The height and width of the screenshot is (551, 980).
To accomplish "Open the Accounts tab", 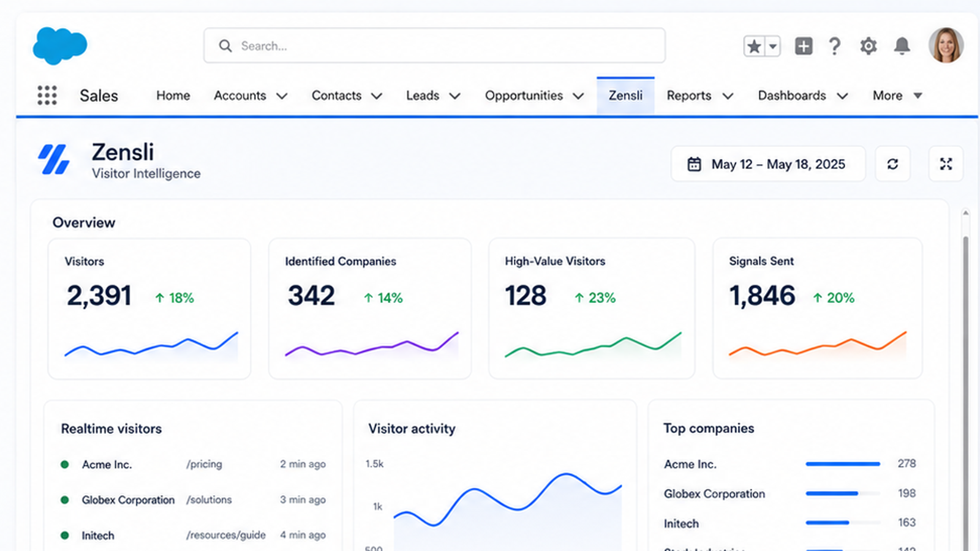I will (239, 96).
